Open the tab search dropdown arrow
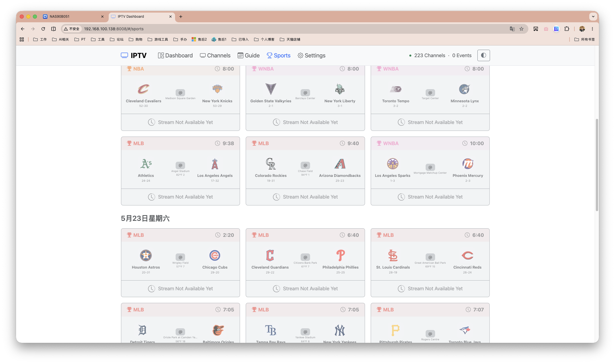Image resolution: width=615 pixels, height=364 pixels. tap(593, 17)
